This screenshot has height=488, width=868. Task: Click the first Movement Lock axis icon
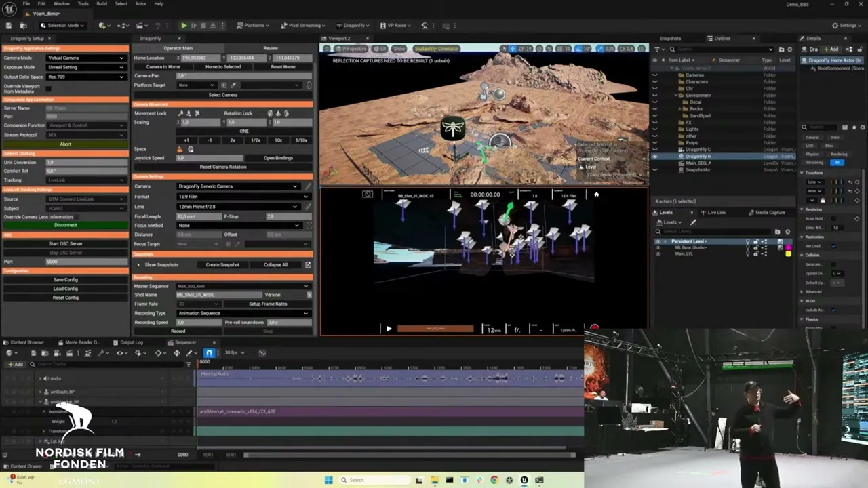point(181,113)
